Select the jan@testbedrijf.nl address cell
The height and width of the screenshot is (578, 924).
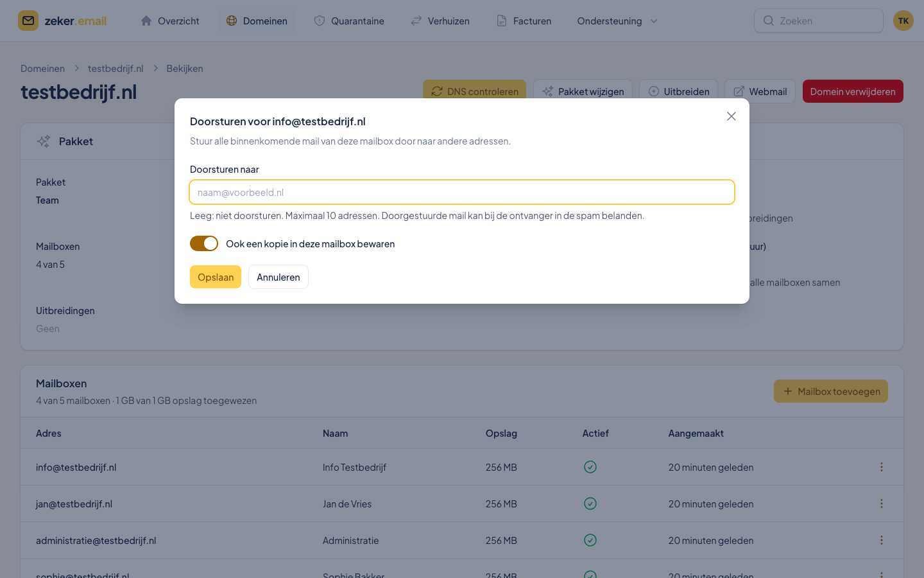[74, 504]
